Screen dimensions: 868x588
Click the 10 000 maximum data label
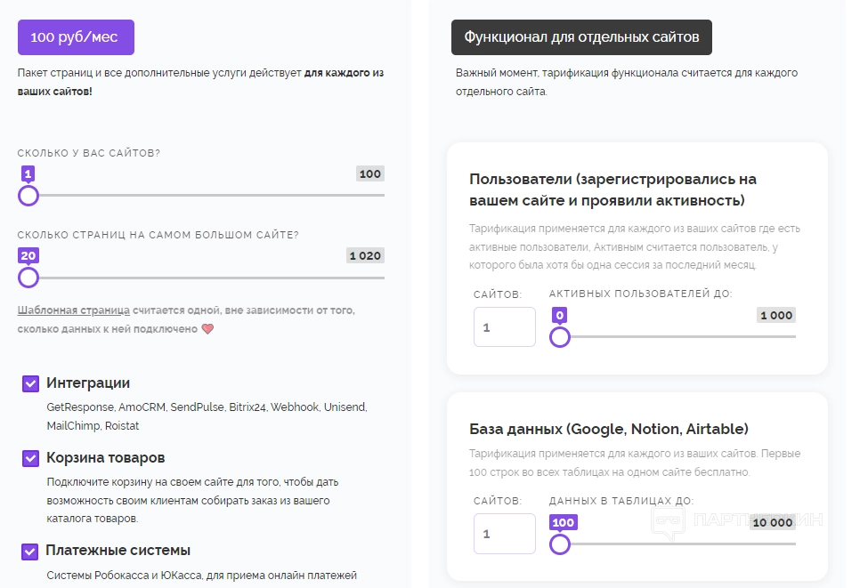click(x=773, y=522)
